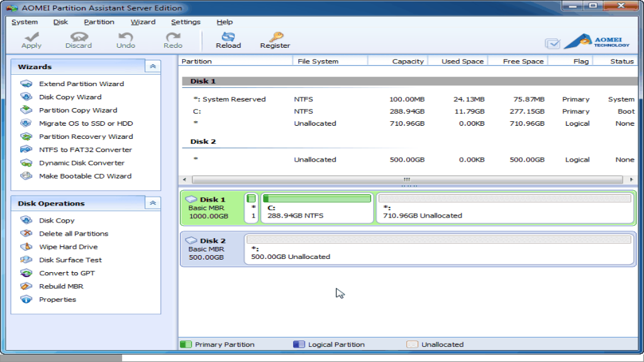Click the Wipe Hard Drive icon
This screenshot has height=362, width=644.
pos(26,246)
